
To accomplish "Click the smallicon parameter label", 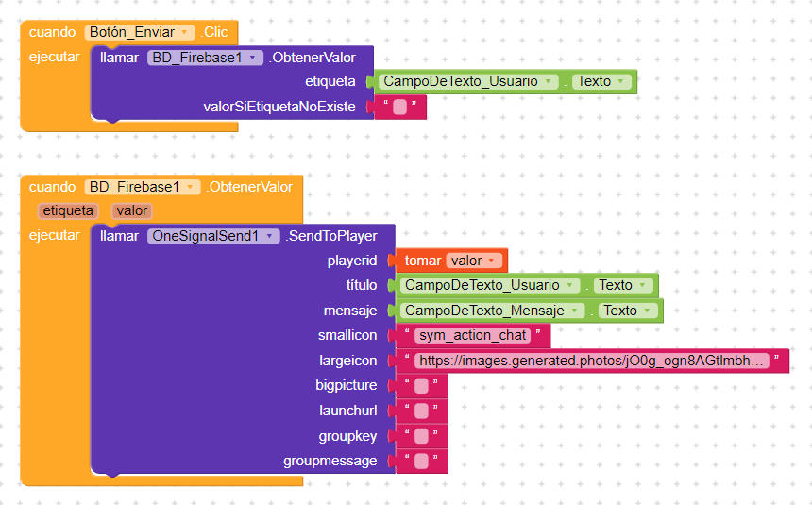I will pos(347,335).
